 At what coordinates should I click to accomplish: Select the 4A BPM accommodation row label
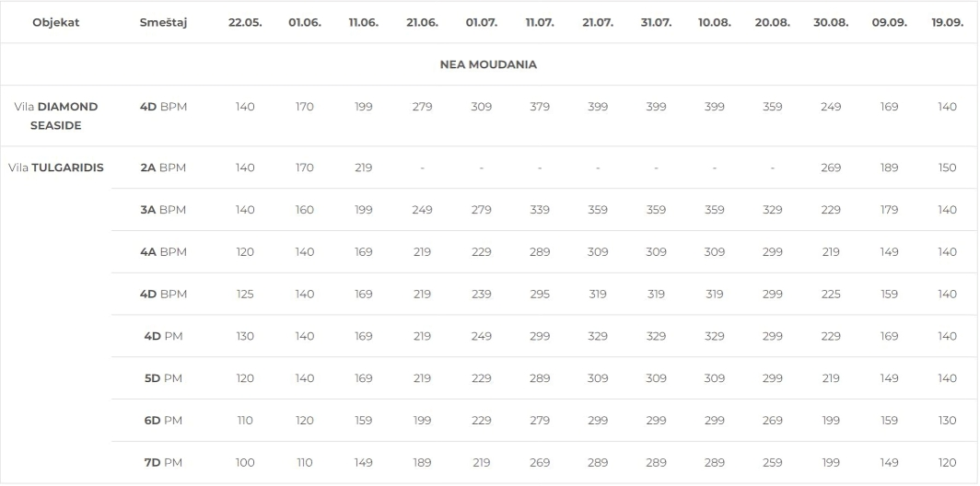[163, 252]
